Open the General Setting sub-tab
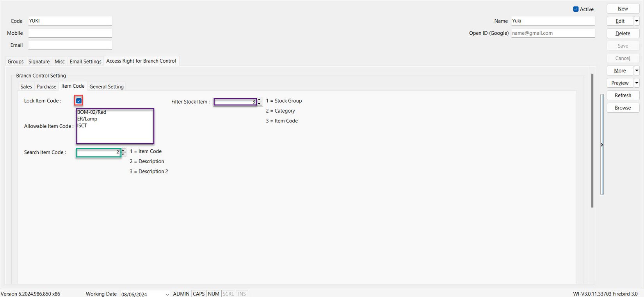 tap(107, 87)
